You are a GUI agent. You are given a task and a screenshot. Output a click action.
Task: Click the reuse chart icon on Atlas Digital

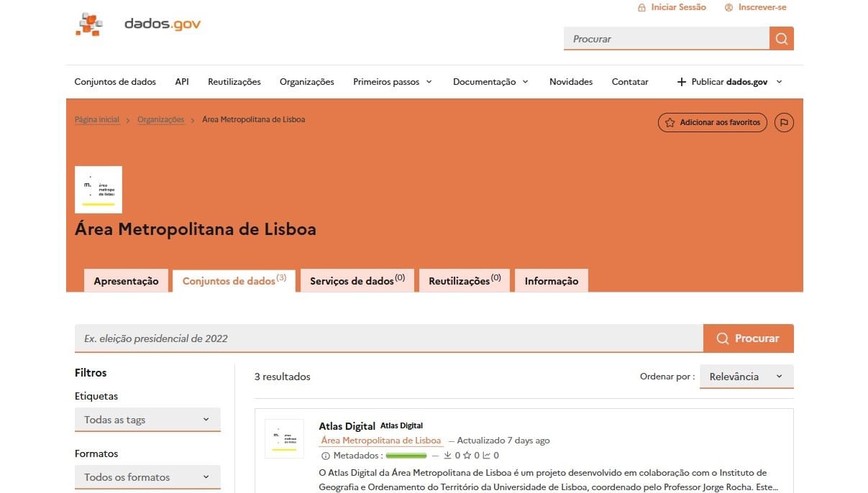(x=486, y=456)
